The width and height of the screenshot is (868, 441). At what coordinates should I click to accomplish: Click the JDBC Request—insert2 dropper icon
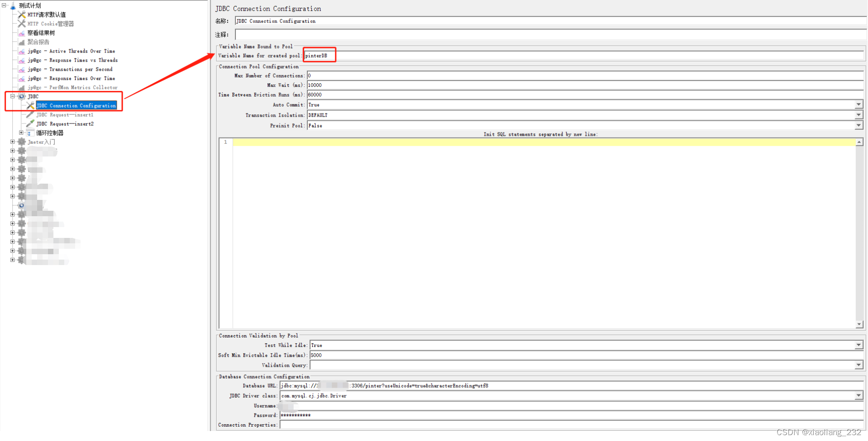29,123
